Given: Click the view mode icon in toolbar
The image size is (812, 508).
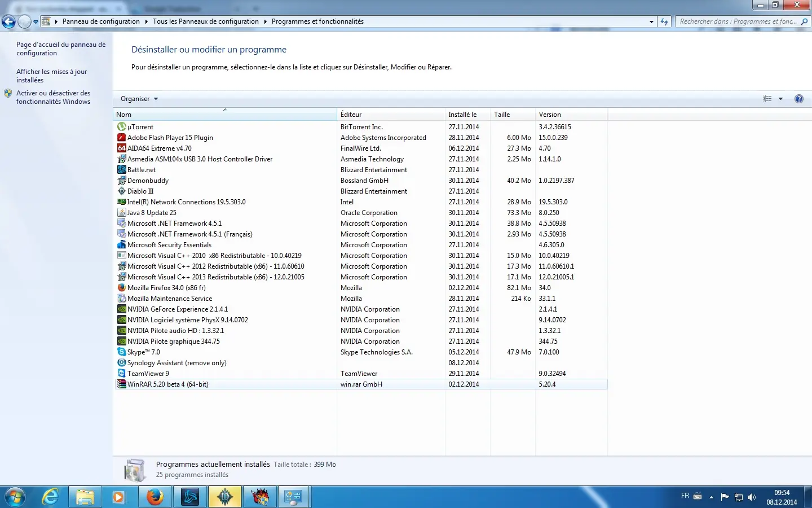Looking at the screenshot, I should [x=767, y=99].
